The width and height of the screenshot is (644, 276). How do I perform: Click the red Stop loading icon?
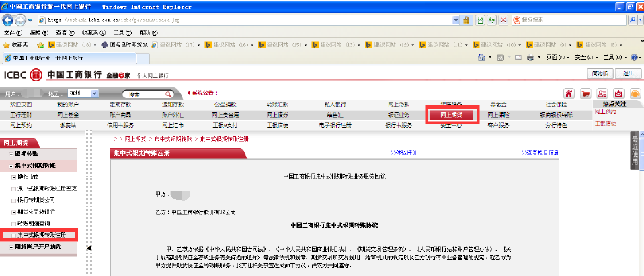point(504,19)
